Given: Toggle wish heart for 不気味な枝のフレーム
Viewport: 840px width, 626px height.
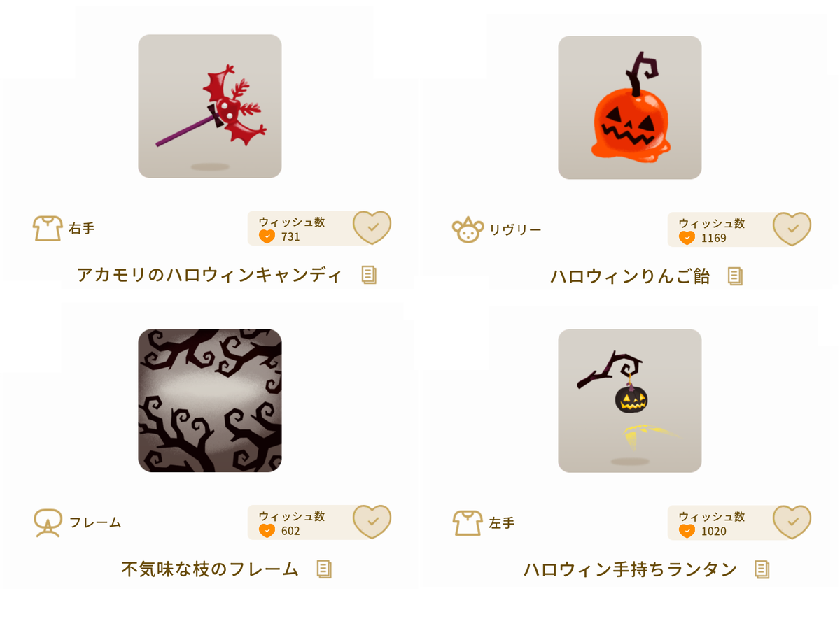Looking at the screenshot, I should point(372,522).
